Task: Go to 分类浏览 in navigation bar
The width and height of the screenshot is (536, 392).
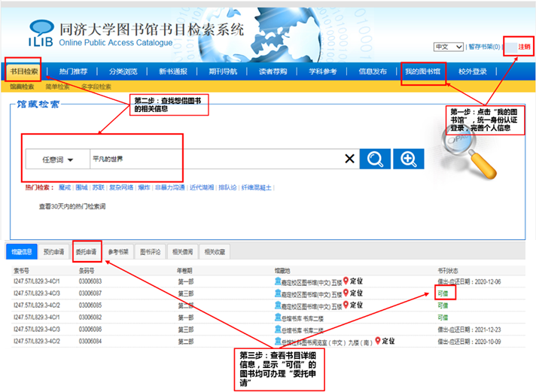Action: [123, 71]
